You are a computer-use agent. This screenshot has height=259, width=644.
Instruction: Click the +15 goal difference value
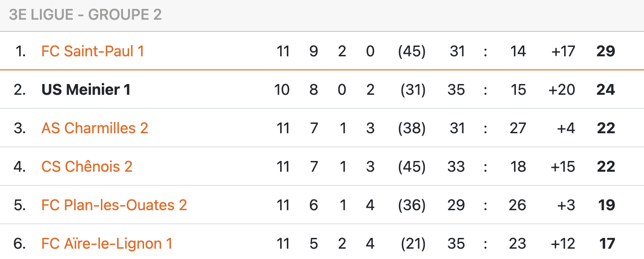563,167
